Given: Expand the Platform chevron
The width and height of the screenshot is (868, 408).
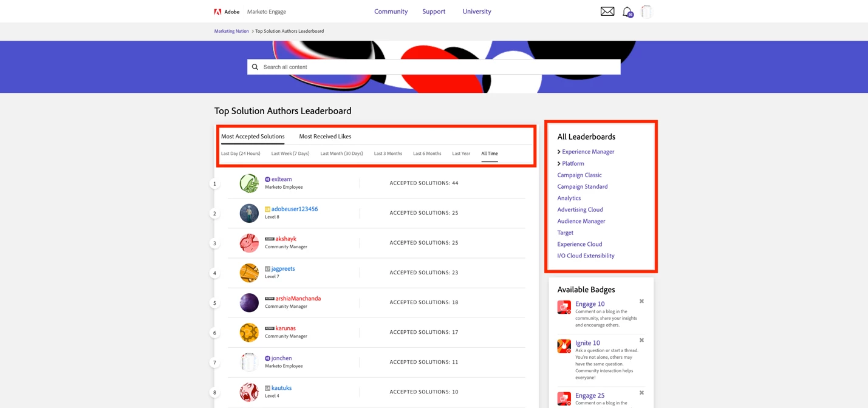Looking at the screenshot, I should pyautogui.click(x=559, y=163).
